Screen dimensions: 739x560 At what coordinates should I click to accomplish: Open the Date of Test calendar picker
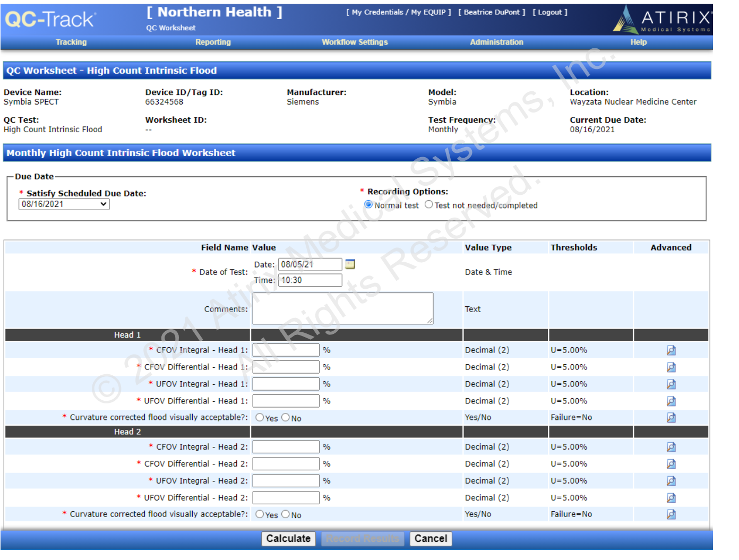tap(350, 264)
